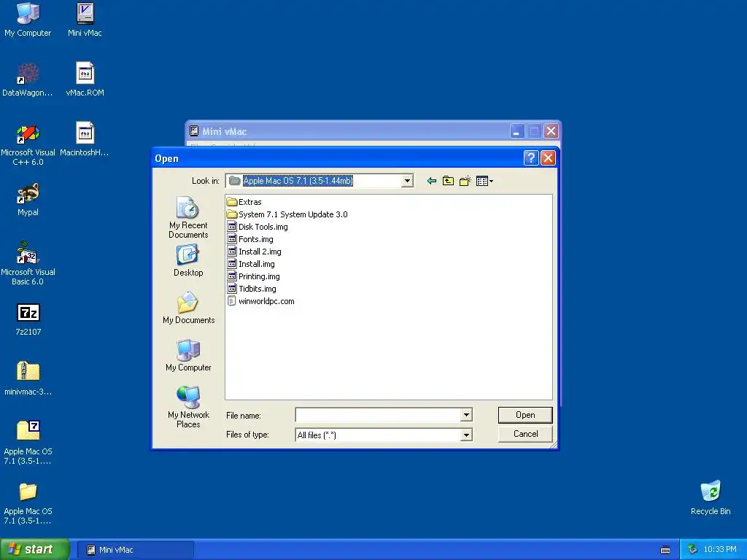The width and height of the screenshot is (747, 560).
Task: Select the Extras folder
Action: [244, 202]
